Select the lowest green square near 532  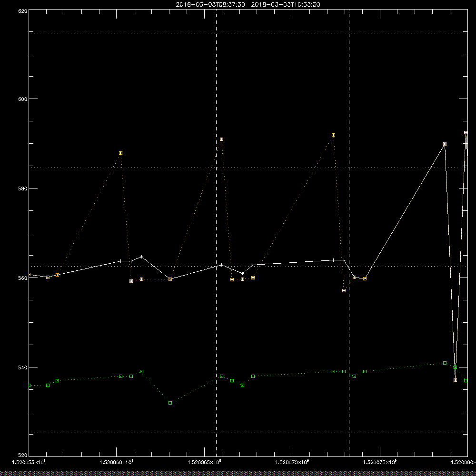coord(170,403)
